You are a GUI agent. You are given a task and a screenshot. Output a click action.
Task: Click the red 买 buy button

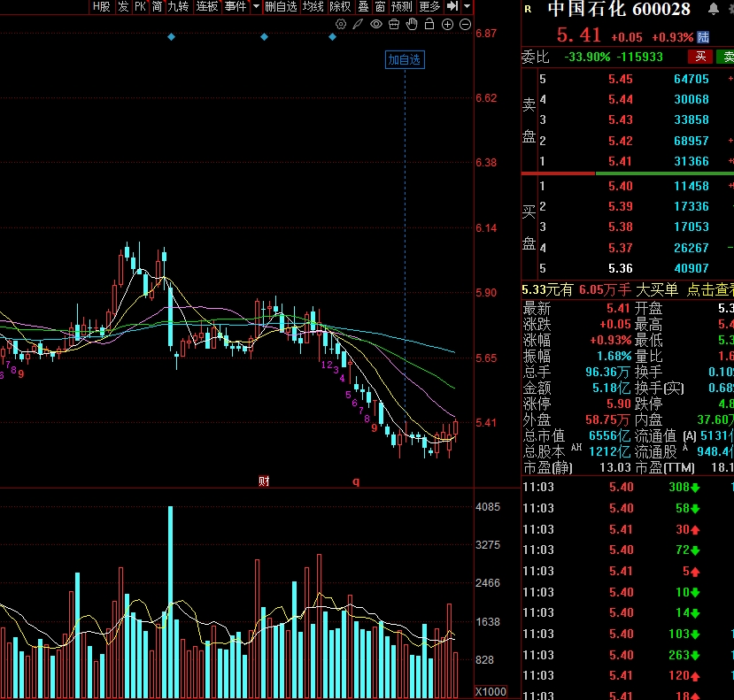pos(700,58)
